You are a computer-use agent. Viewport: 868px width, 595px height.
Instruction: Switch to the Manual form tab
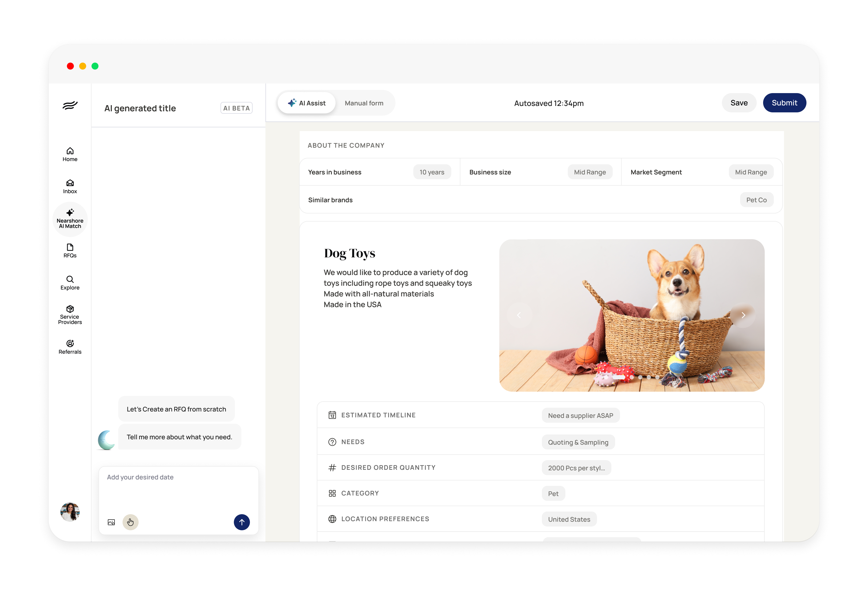click(364, 103)
